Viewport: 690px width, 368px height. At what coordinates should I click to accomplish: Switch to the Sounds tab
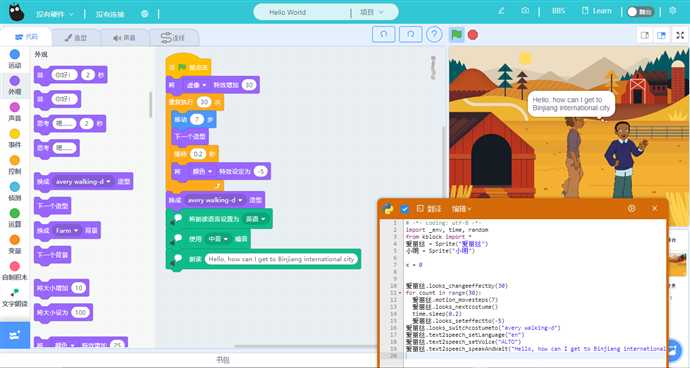tap(125, 38)
